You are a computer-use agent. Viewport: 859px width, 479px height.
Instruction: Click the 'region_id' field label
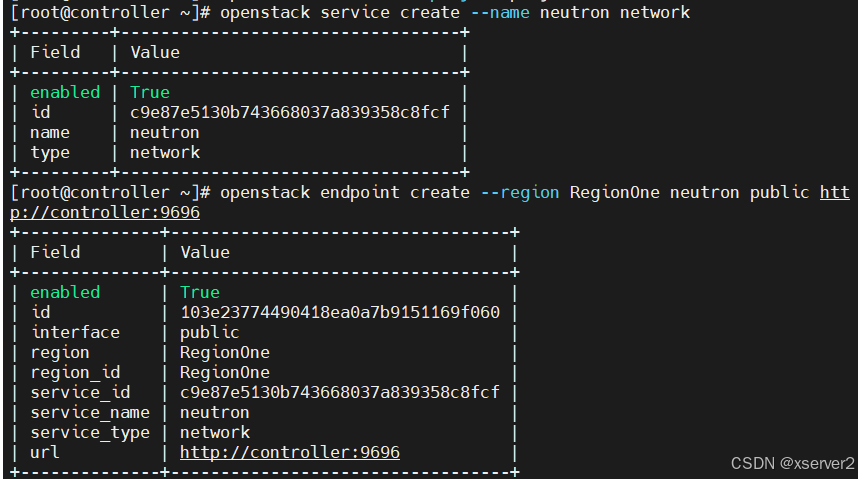(75, 373)
